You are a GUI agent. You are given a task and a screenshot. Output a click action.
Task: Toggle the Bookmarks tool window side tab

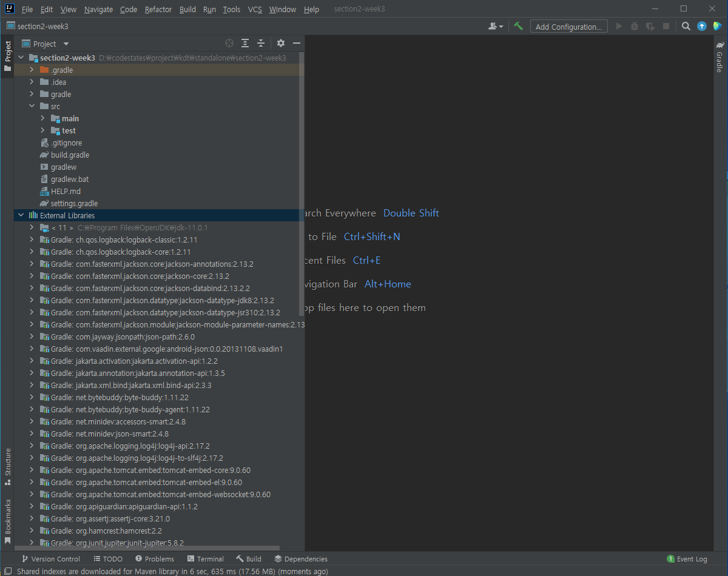tap(7, 522)
